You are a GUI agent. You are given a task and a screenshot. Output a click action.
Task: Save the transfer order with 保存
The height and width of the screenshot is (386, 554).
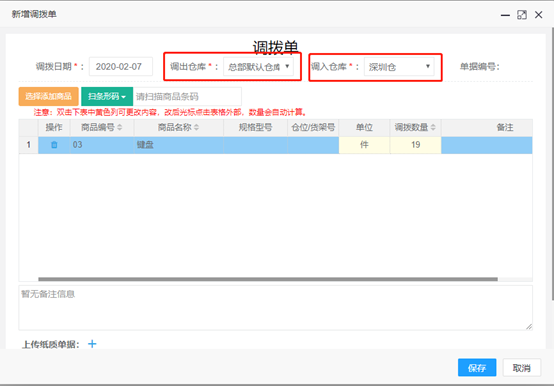pos(477,368)
